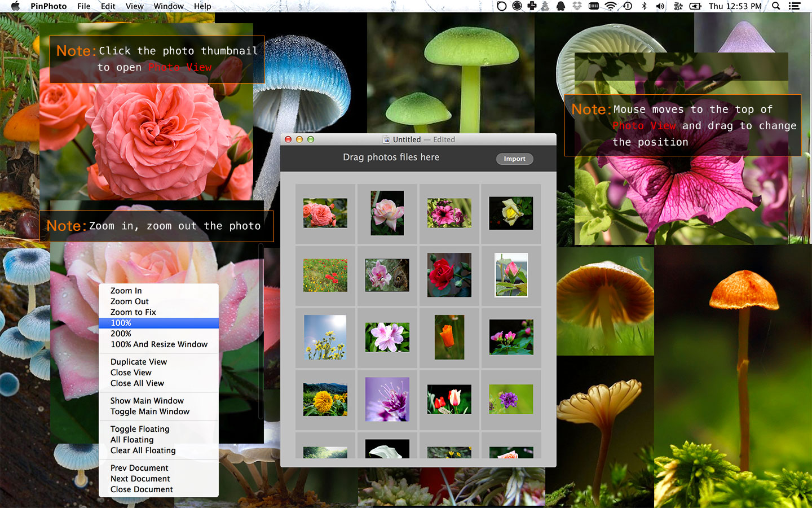Open the Help menu
Screen dimensions: 812x508
click(x=202, y=6)
